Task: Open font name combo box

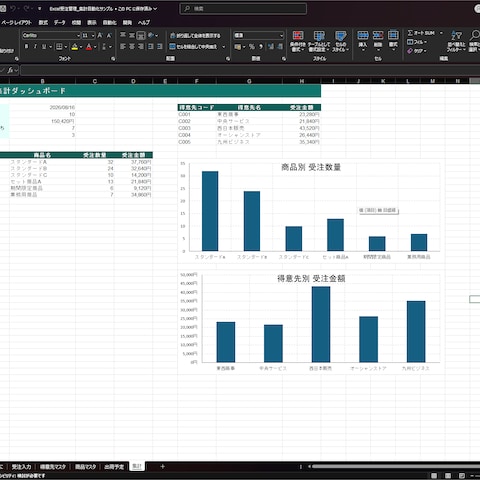Action: click(51, 35)
